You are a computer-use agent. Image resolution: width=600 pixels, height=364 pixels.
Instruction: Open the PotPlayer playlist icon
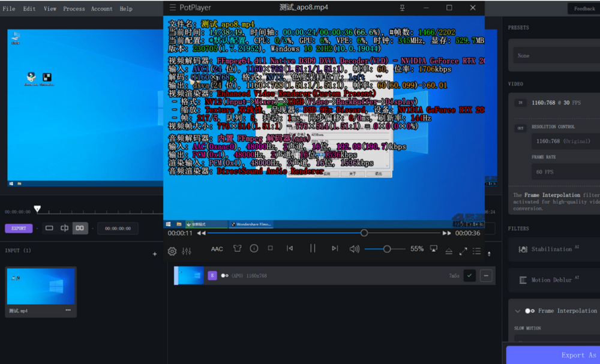476,251
